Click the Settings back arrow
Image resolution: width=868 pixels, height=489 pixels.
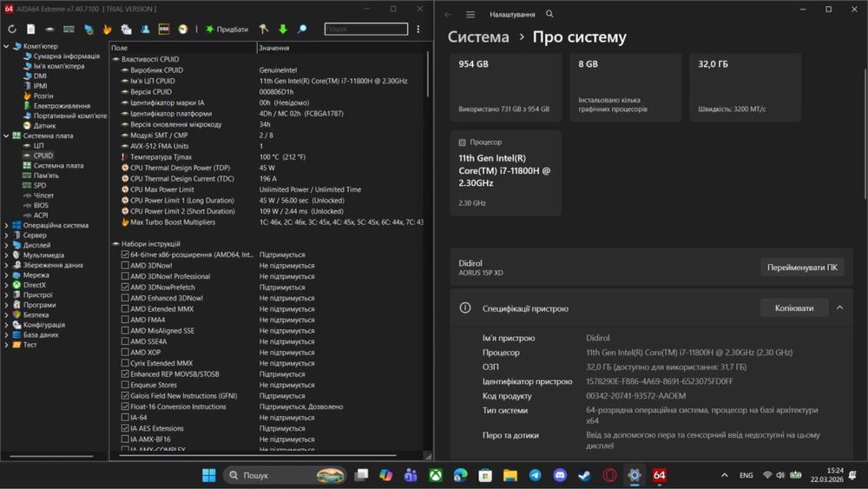[448, 15]
